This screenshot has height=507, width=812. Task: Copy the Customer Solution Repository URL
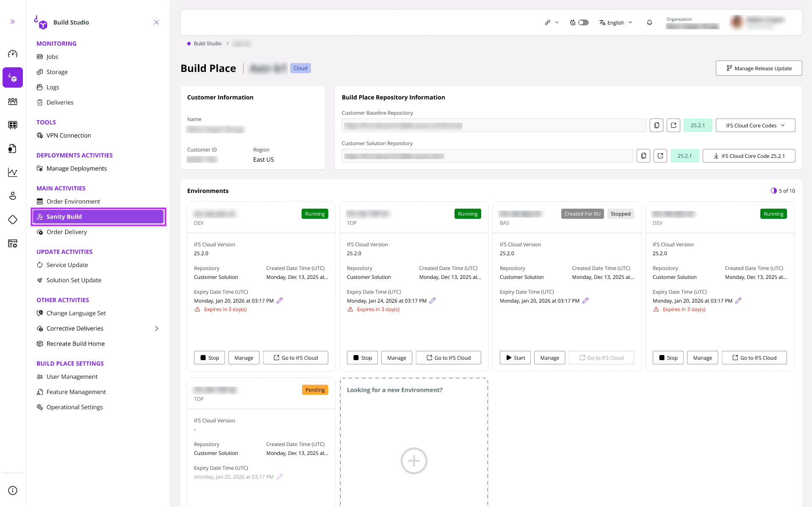[x=643, y=156]
